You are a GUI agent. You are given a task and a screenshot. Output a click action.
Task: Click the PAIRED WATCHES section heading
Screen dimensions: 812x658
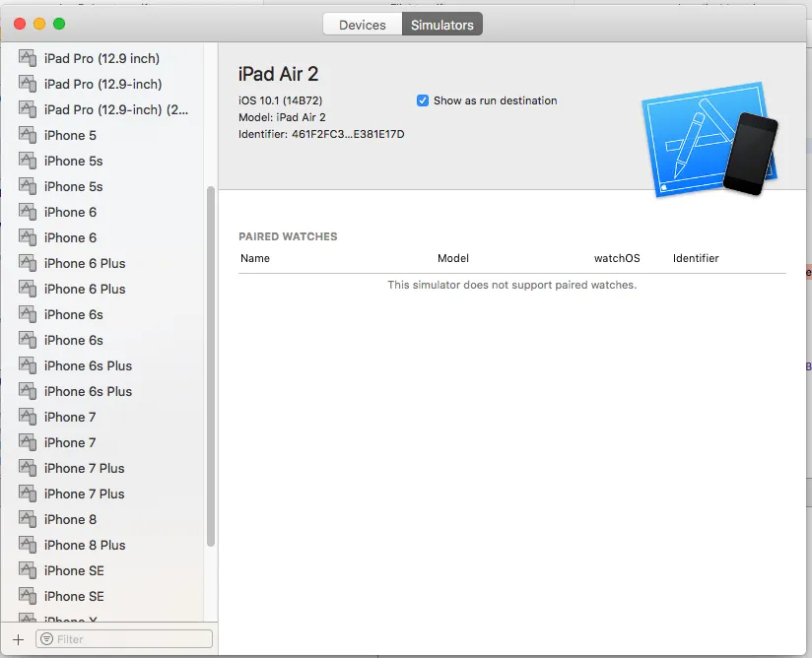coord(288,236)
